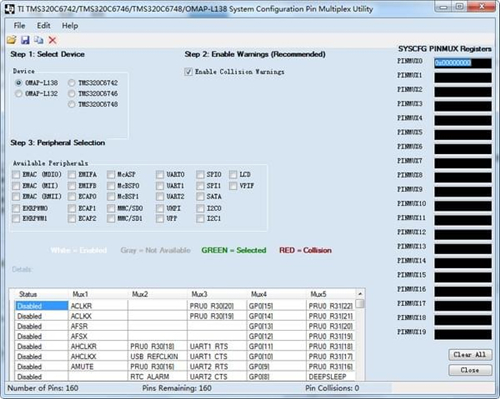
Task: Click the red X delete toolbar icon
Action: click(52, 40)
